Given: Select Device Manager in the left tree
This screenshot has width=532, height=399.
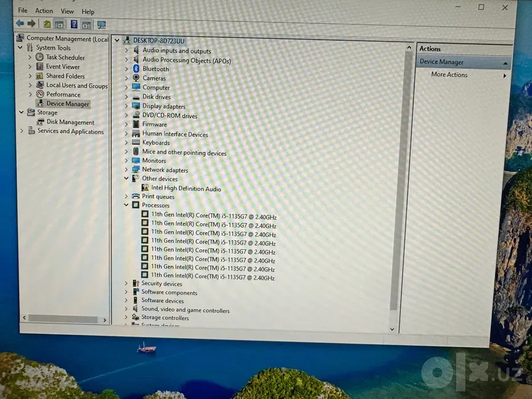Looking at the screenshot, I should pyautogui.click(x=68, y=104).
